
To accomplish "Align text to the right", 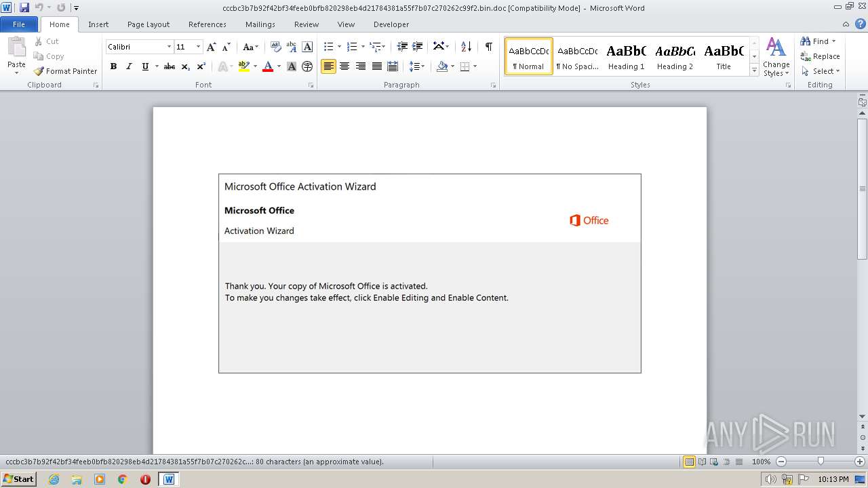I will click(x=361, y=66).
